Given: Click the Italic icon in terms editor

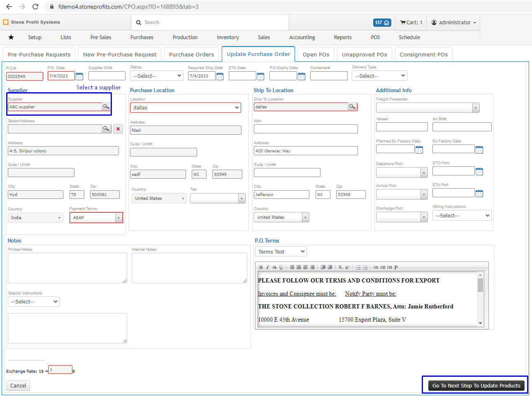Looking at the screenshot, I should click(x=268, y=267).
